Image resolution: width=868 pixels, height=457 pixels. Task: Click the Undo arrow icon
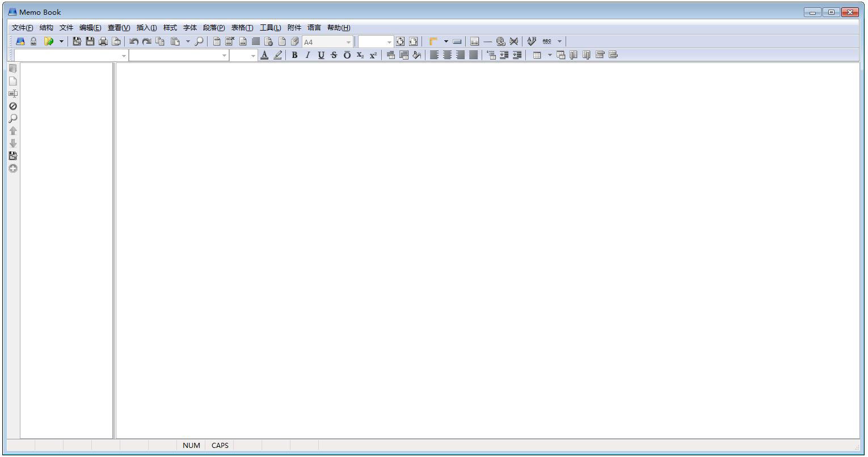[x=133, y=41]
